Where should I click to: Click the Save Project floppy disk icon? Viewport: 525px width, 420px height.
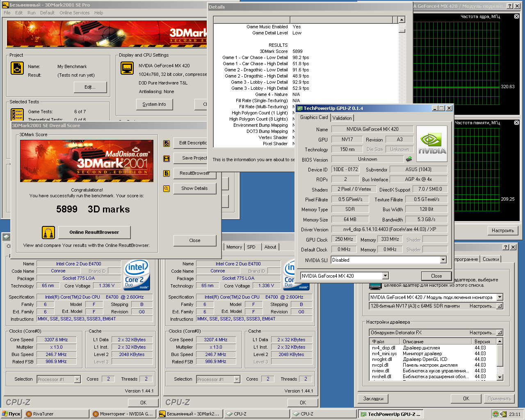[167, 158]
